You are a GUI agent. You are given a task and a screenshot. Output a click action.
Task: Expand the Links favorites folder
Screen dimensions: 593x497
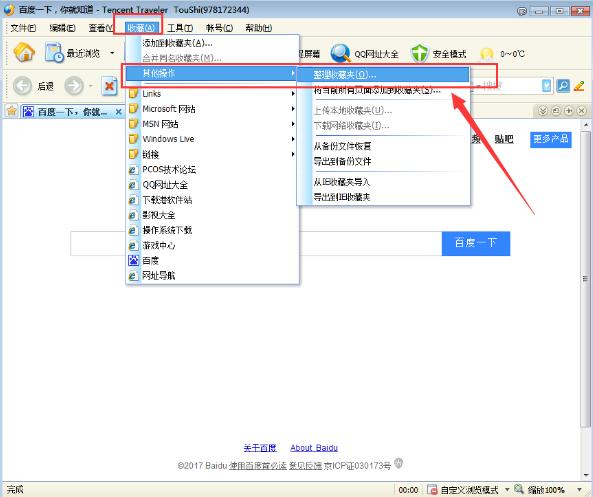[x=212, y=93]
